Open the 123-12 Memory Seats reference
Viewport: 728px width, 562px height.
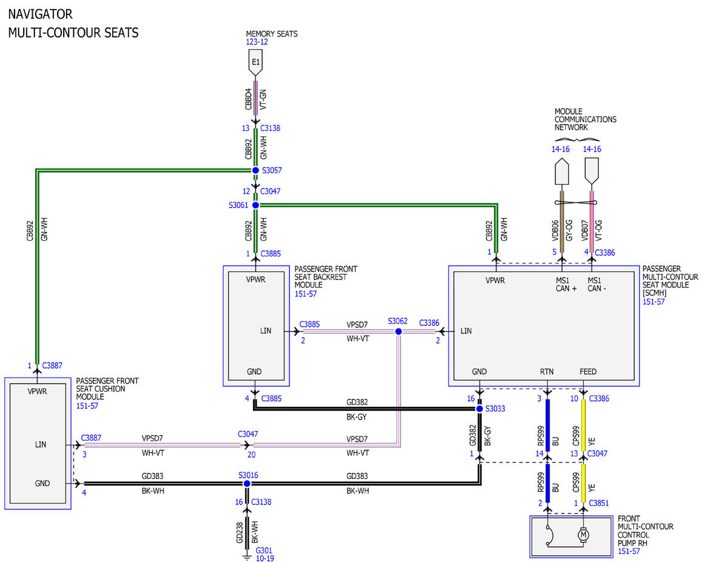click(x=257, y=42)
